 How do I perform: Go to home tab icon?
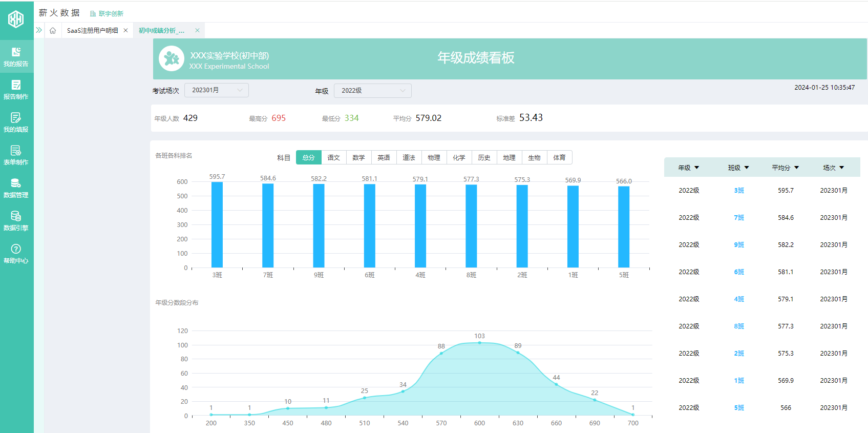click(53, 31)
